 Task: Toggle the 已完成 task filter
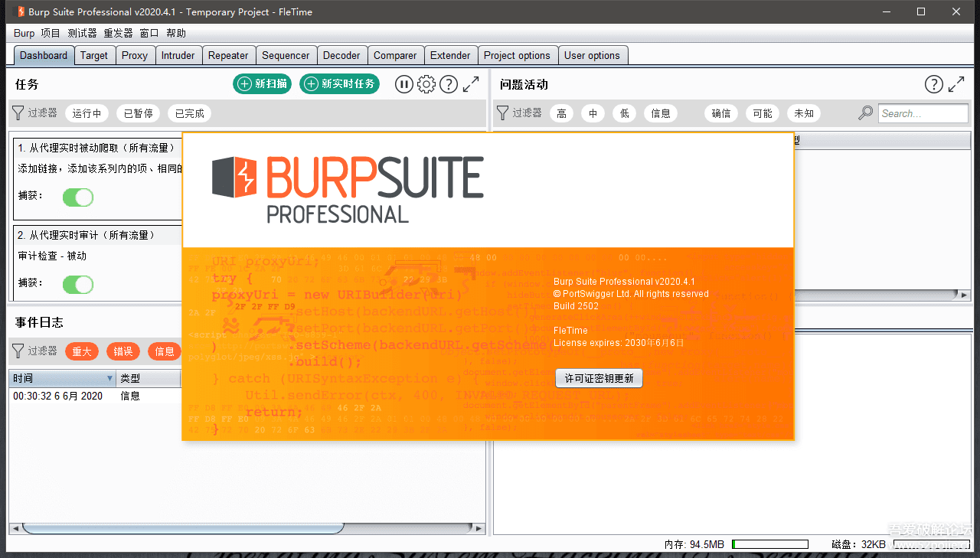189,113
